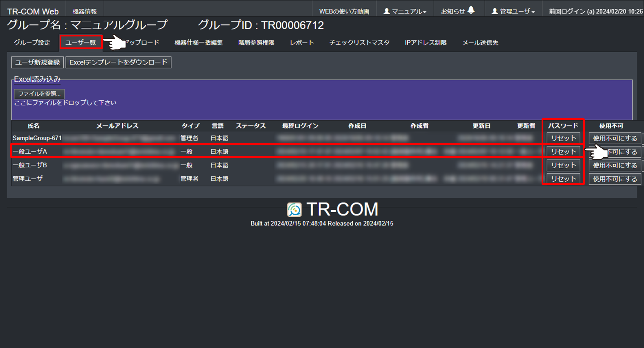
Task: Click the 最終ログイン column header
Action: [300, 126]
